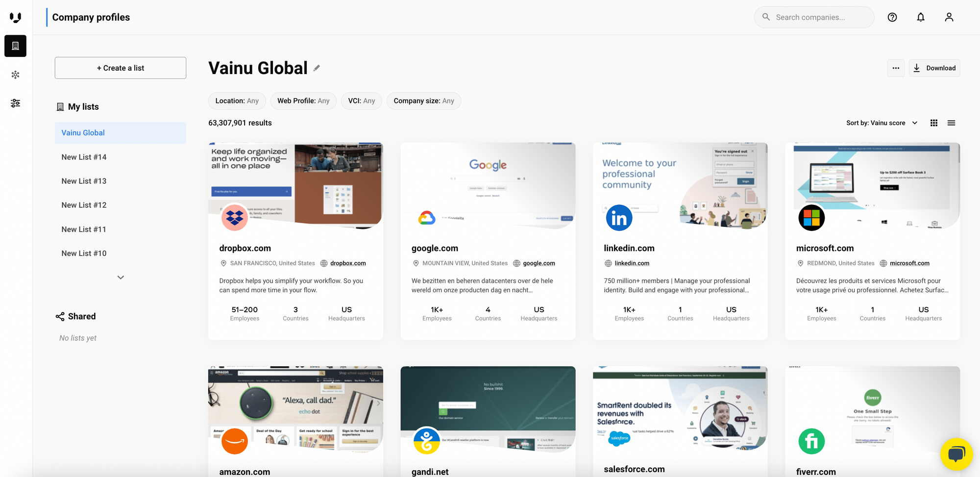Switch results to grid view
The width and height of the screenshot is (980, 477).
tap(933, 123)
